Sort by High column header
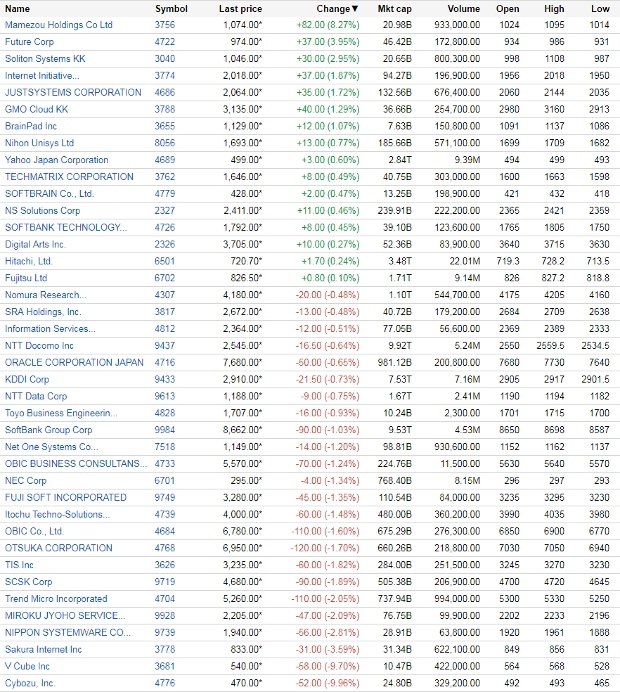 [x=554, y=9]
